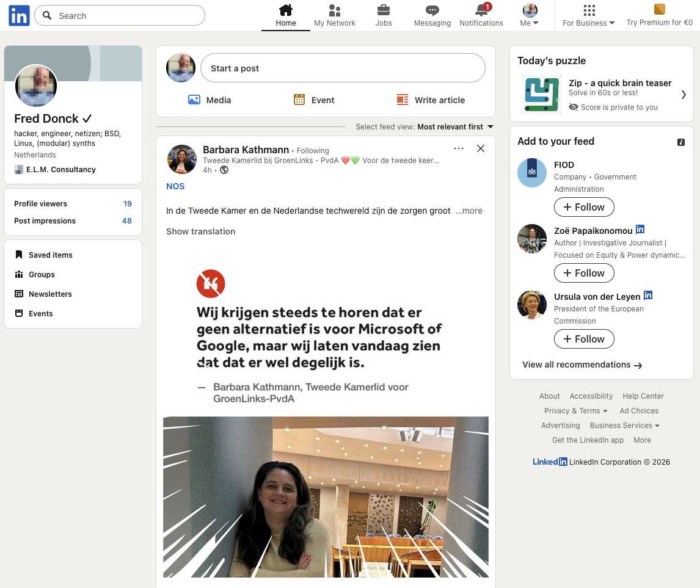Image resolution: width=700 pixels, height=588 pixels.
Task: Expand the Me profile dropdown
Action: coord(530,16)
